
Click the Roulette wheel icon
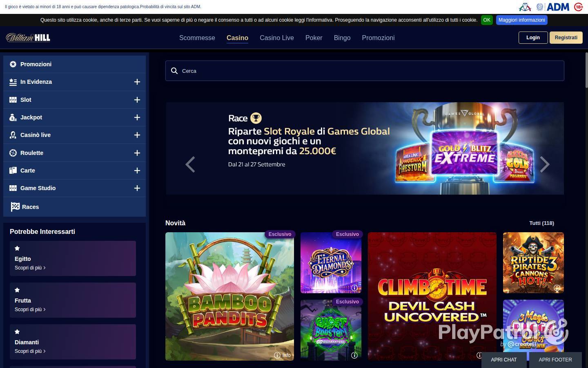coord(13,153)
